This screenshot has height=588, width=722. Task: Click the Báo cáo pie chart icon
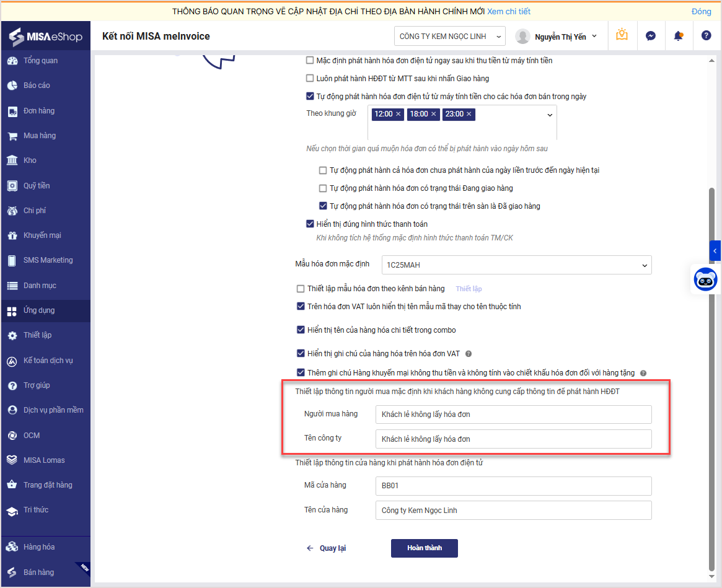click(x=12, y=86)
